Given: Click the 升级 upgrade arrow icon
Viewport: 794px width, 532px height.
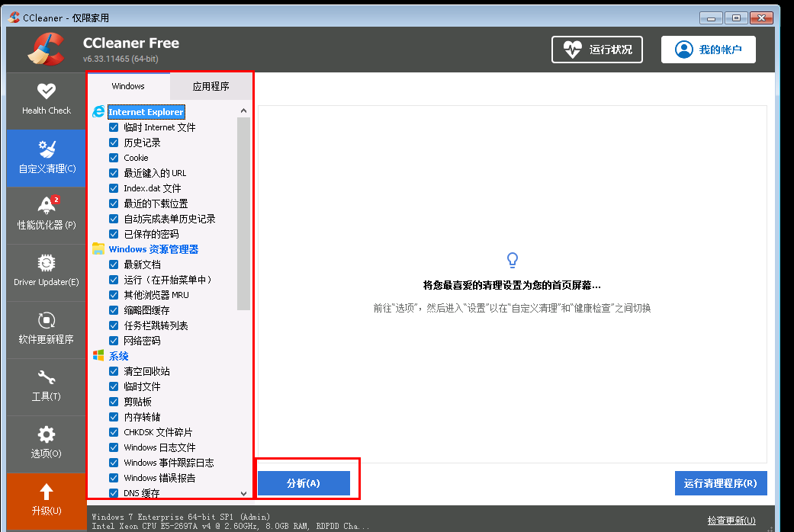Looking at the screenshot, I should point(46,492).
